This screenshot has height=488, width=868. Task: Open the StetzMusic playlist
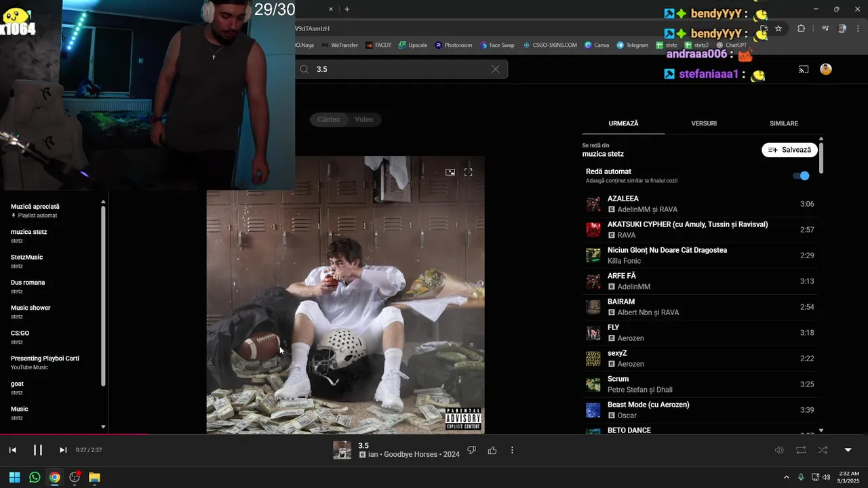click(x=52, y=261)
